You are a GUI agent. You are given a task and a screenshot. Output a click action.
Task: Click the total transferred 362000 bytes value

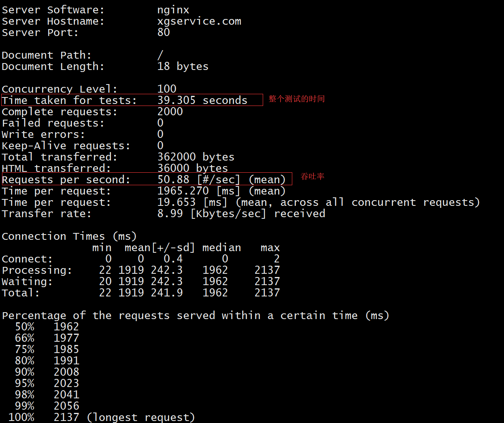pyautogui.click(x=196, y=157)
